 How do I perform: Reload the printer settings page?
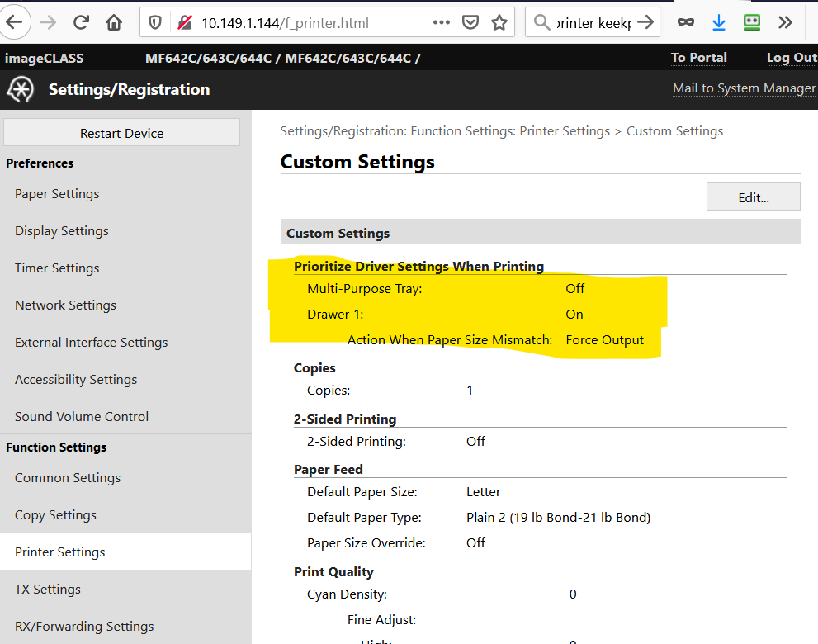[x=80, y=22]
